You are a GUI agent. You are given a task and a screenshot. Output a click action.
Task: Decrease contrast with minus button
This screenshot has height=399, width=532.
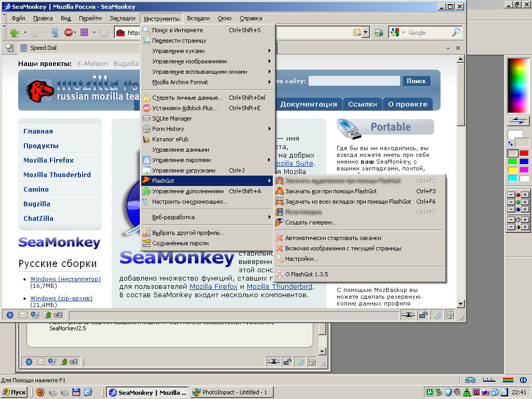[x=511, y=227]
